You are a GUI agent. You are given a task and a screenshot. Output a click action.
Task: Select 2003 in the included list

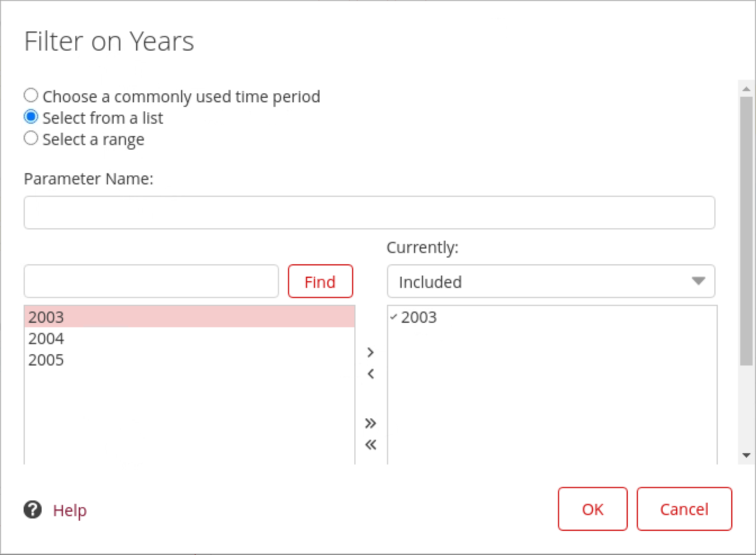(x=419, y=317)
